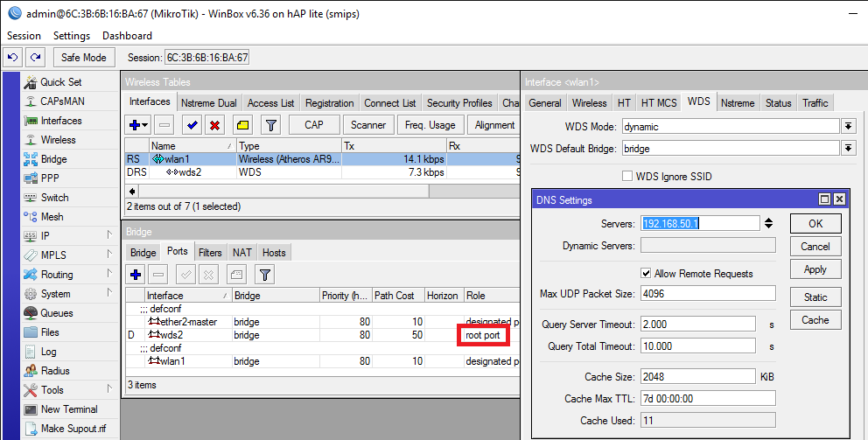Open the WDS Mode dropdown
Image resolution: width=868 pixels, height=440 pixels.
point(848,127)
